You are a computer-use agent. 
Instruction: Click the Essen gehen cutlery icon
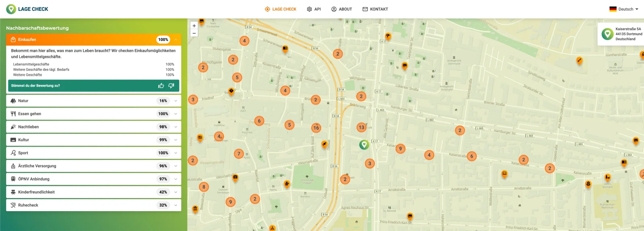13,114
